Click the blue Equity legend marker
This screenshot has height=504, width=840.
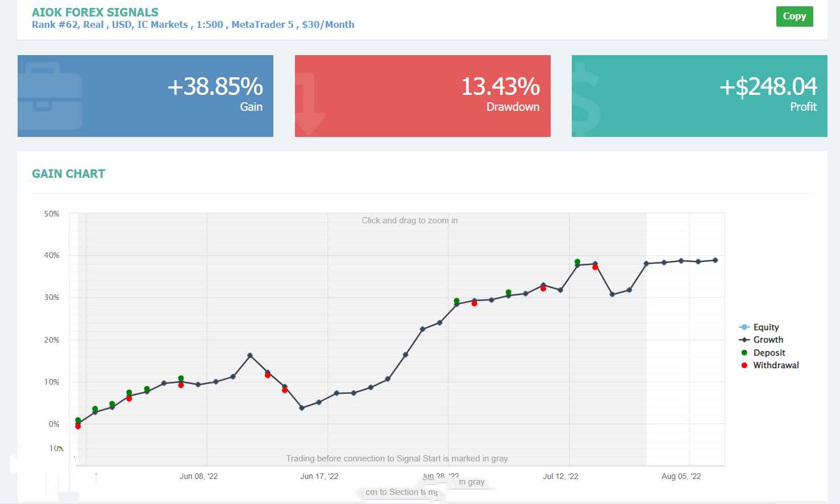pyautogui.click(x=745, y=327)
